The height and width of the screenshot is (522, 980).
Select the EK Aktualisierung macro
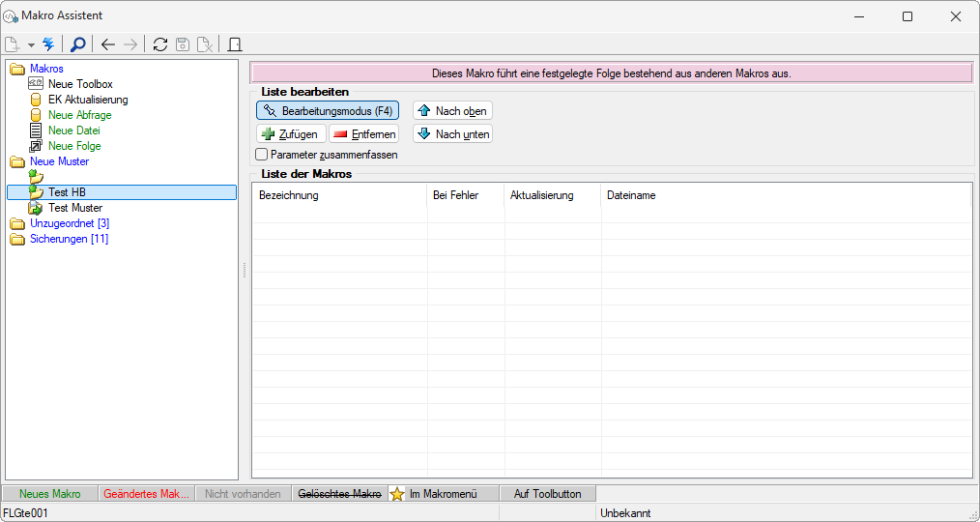point(87,100)
